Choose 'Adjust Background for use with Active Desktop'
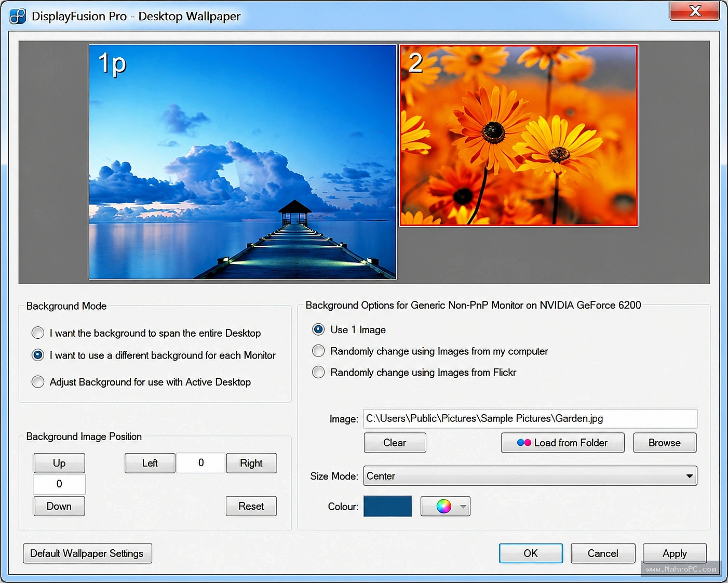The image size is (728, 583). 141,382
